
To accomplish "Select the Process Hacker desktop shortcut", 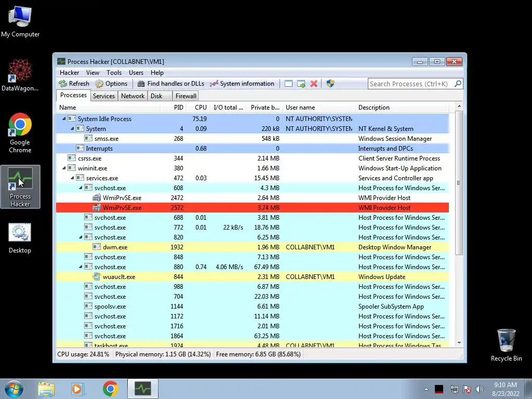I will [20, 187].
